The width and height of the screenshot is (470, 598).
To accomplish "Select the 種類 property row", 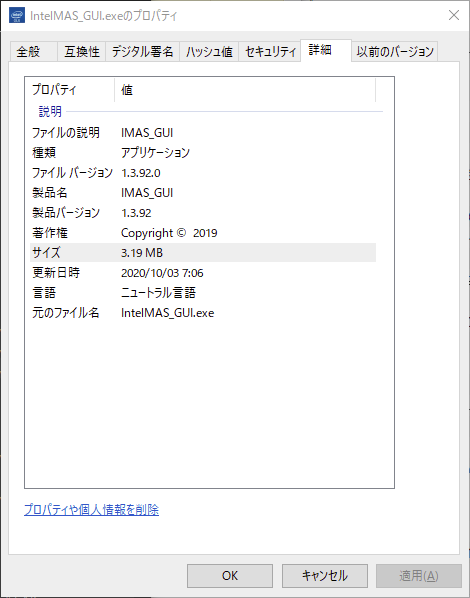I will (x=203, y=153).
